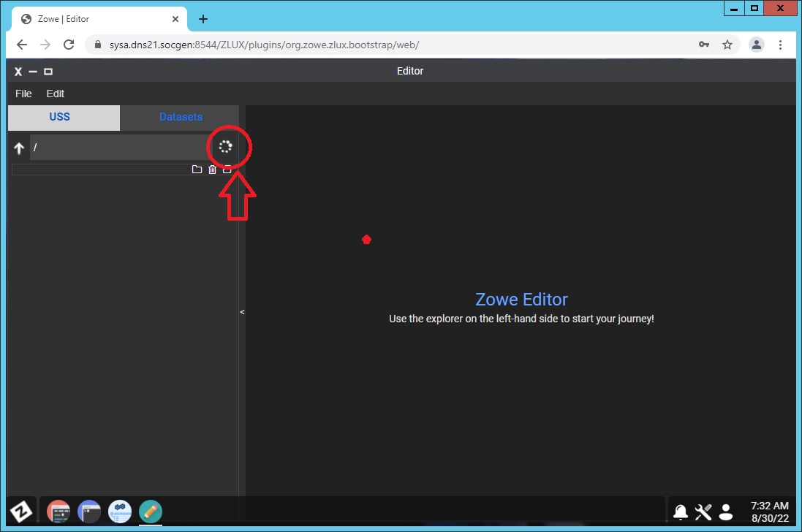Open the Edit menu

click(55, 94)
